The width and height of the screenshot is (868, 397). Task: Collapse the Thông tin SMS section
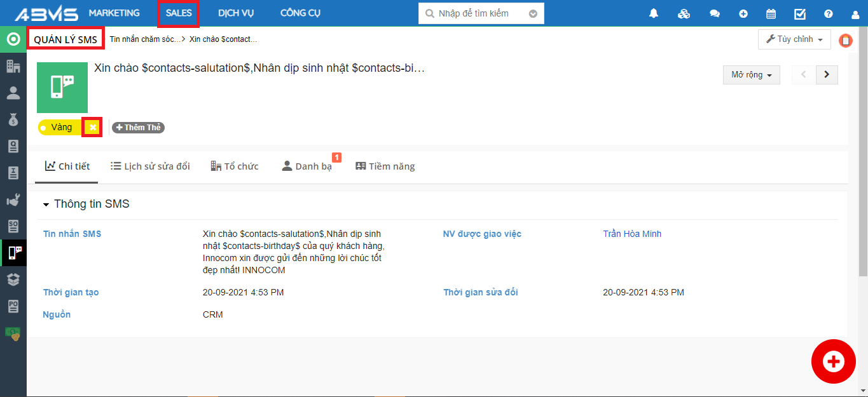tap(46, 205)
